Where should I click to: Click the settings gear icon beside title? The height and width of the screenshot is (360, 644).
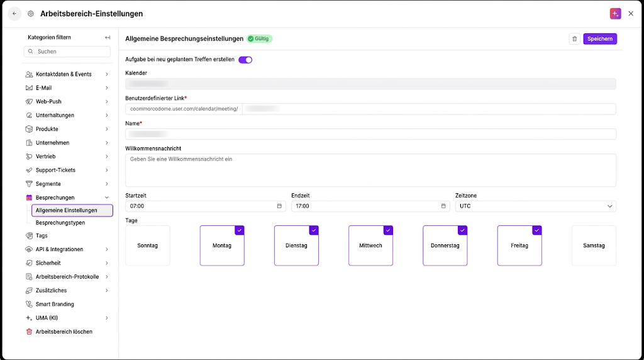point(31,14)
